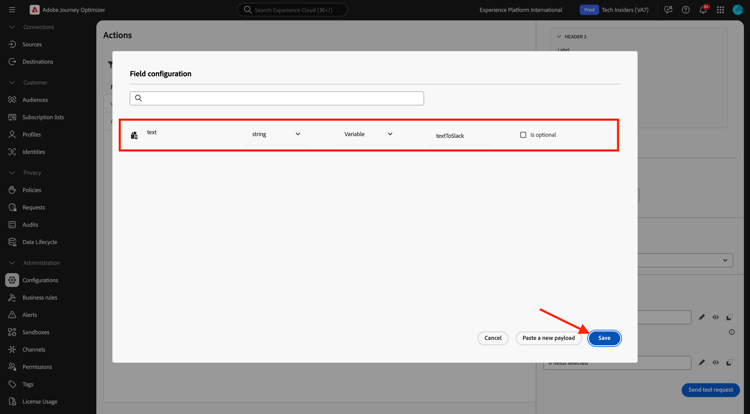This screenshot has width=750, height=414.
Task: Click the textToSlack value field
Action: (461, 136)
